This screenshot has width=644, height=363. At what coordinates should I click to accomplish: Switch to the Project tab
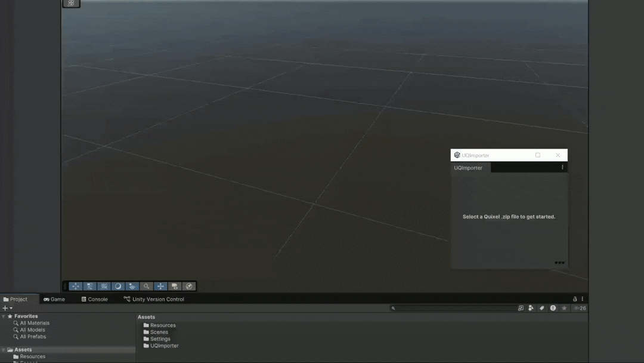click(15, 299)
